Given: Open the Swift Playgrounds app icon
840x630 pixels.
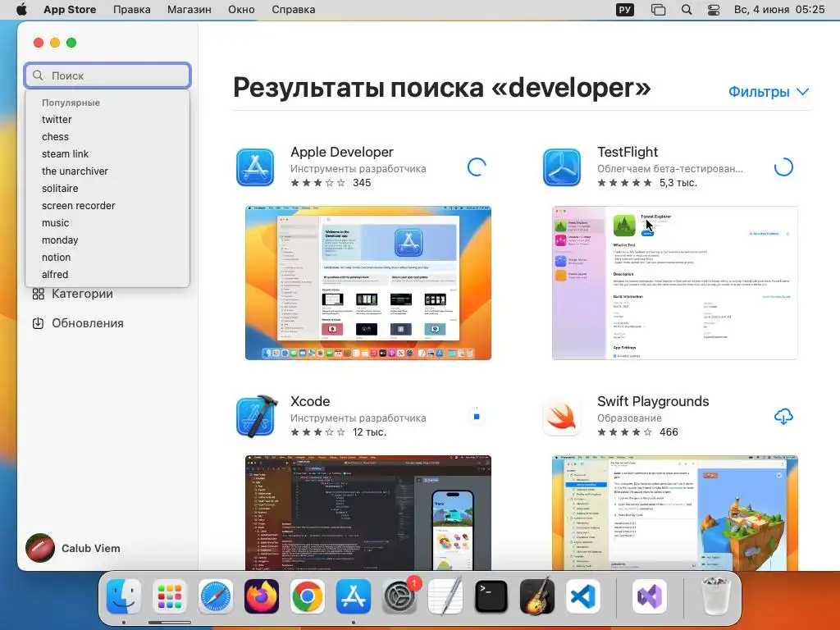Looking at the screenshot, I should (561, 416).
